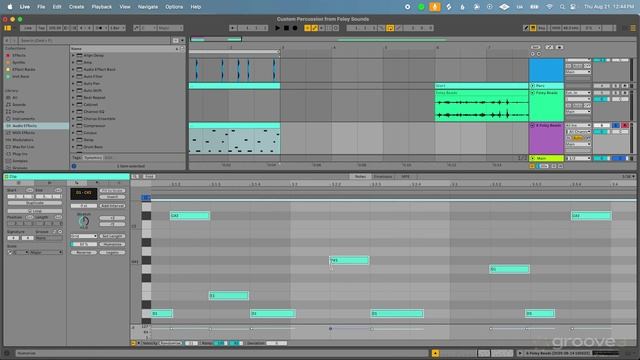Click the browser search field

[95, 40]
